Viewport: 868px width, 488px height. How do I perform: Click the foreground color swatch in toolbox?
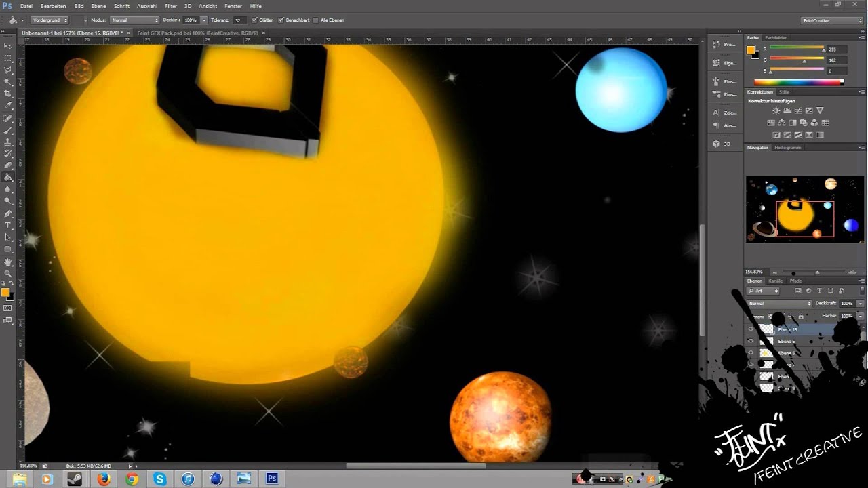pos(5,292)
